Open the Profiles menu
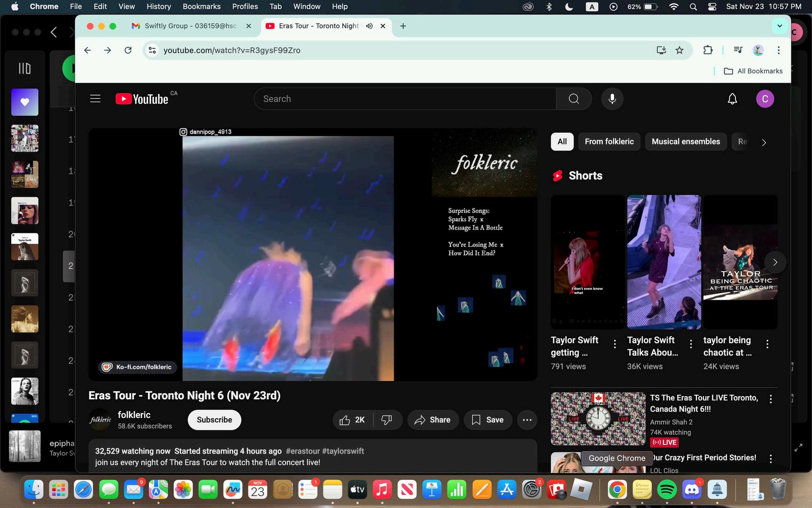Image resolution: width=812 pixels, height=508 pixels. tap(245, 7)
